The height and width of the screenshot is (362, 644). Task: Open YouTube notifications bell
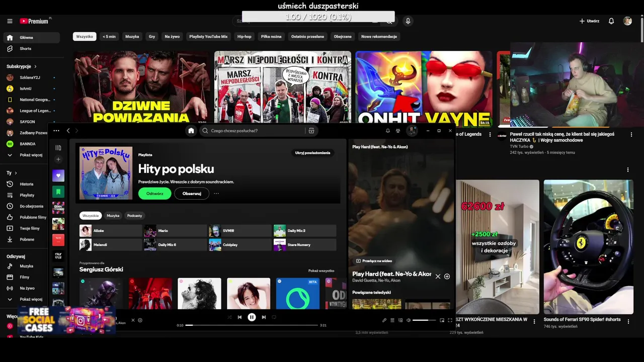coord(611,21)
